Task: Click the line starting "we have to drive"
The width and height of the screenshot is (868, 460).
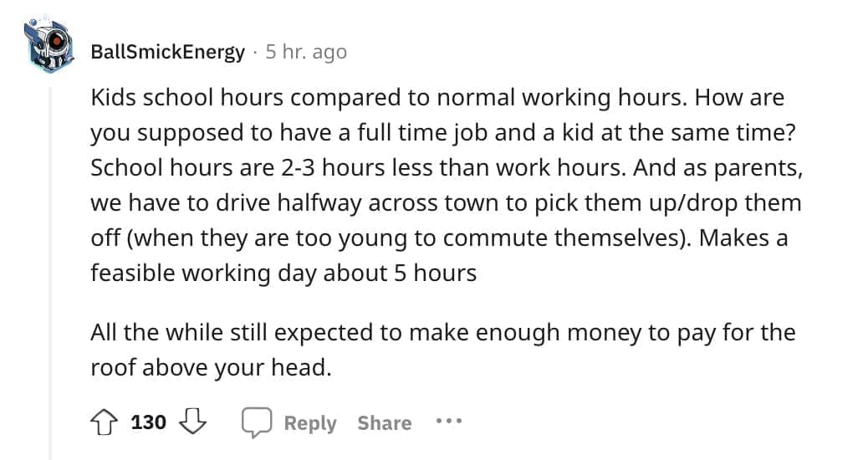Action: (x=446, y=202)
